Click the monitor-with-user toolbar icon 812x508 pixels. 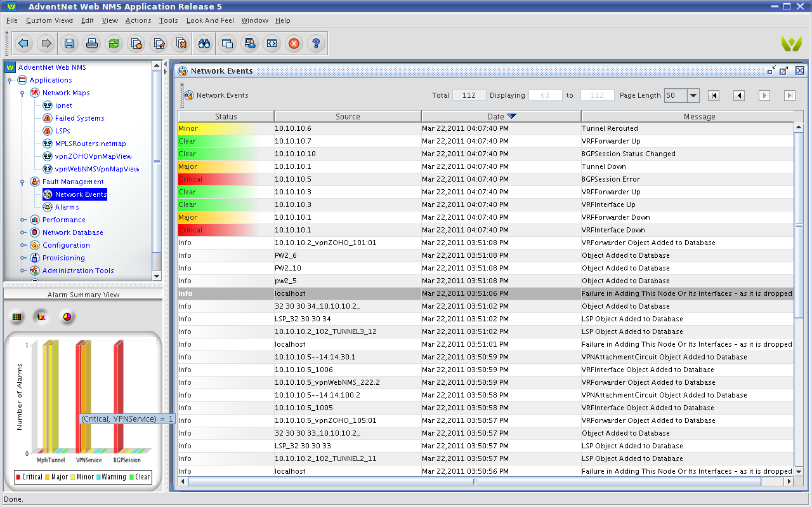[249, 43]
